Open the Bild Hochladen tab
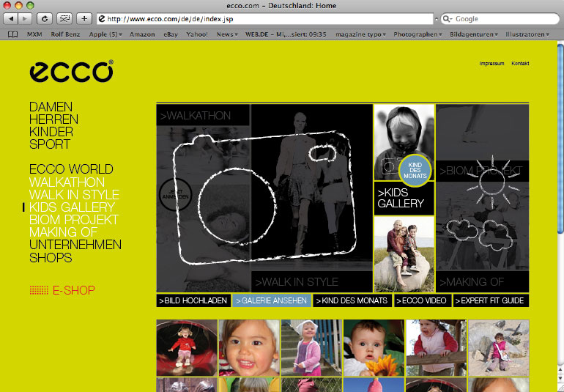564x392 pixels. click(193, 300)
